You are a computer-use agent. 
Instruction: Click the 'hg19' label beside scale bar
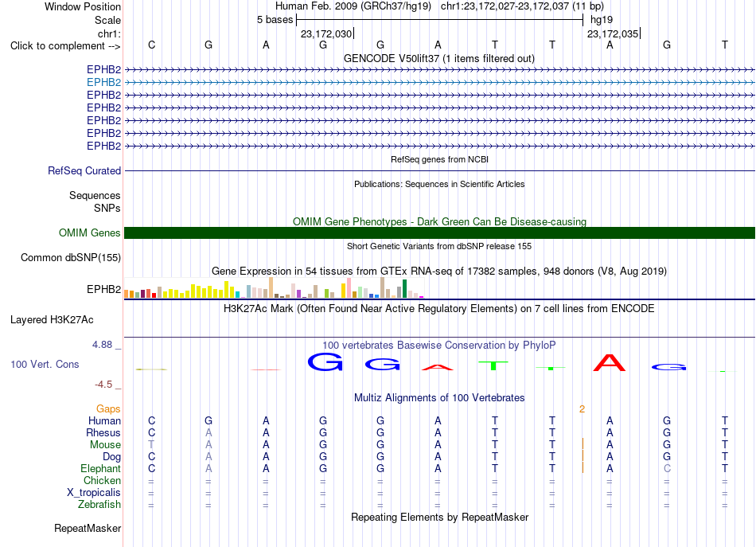[602, 20]
